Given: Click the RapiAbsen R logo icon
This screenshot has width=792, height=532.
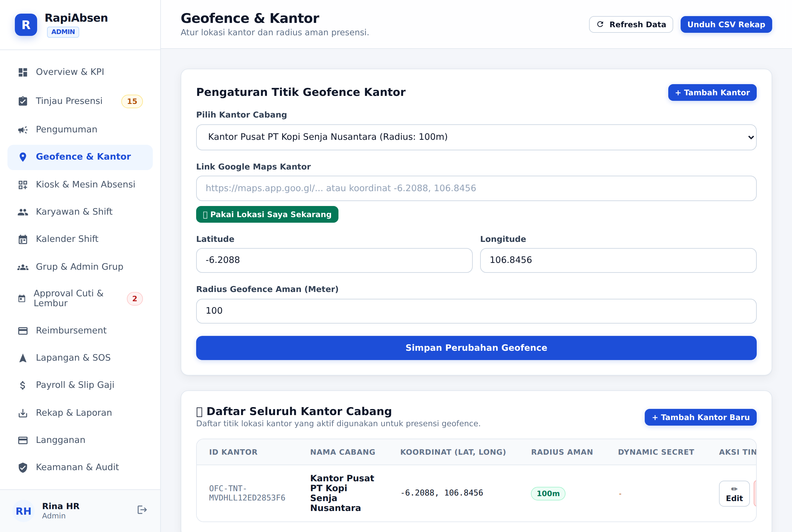Looking at the screenshot, I should point(26,25).
